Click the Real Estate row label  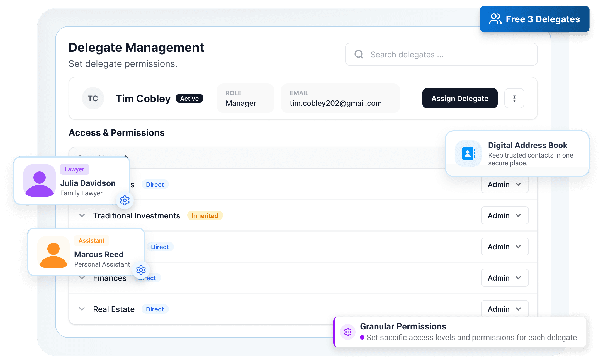pyautogui.click(x=114, y=309)
